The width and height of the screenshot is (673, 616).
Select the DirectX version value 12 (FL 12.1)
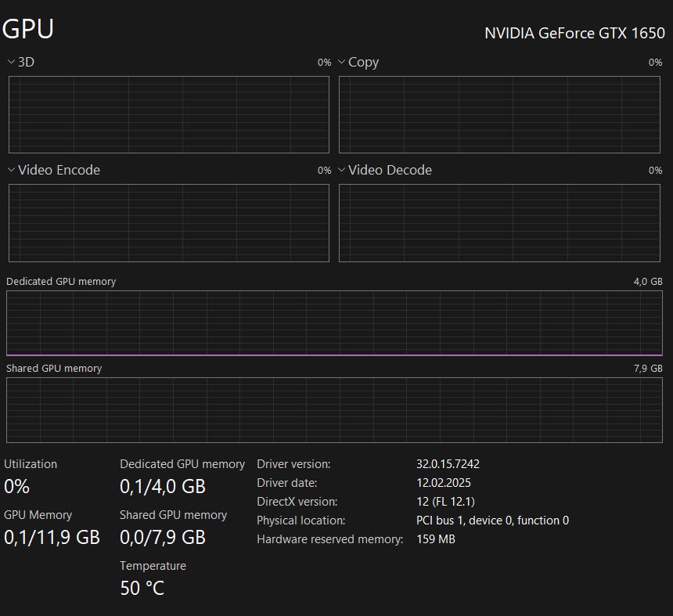pyautogui.click(x=445, y=502)
